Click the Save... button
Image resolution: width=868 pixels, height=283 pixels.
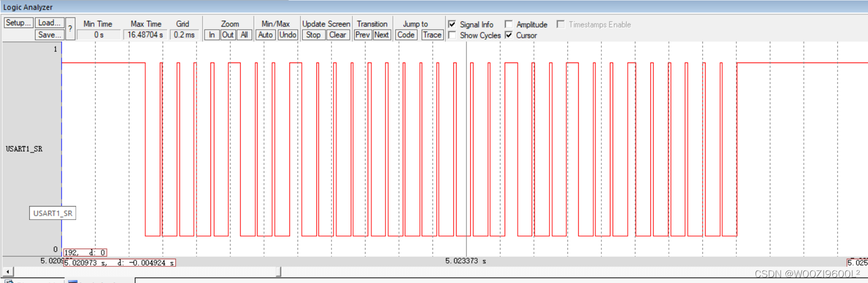(x=50, y=34)
